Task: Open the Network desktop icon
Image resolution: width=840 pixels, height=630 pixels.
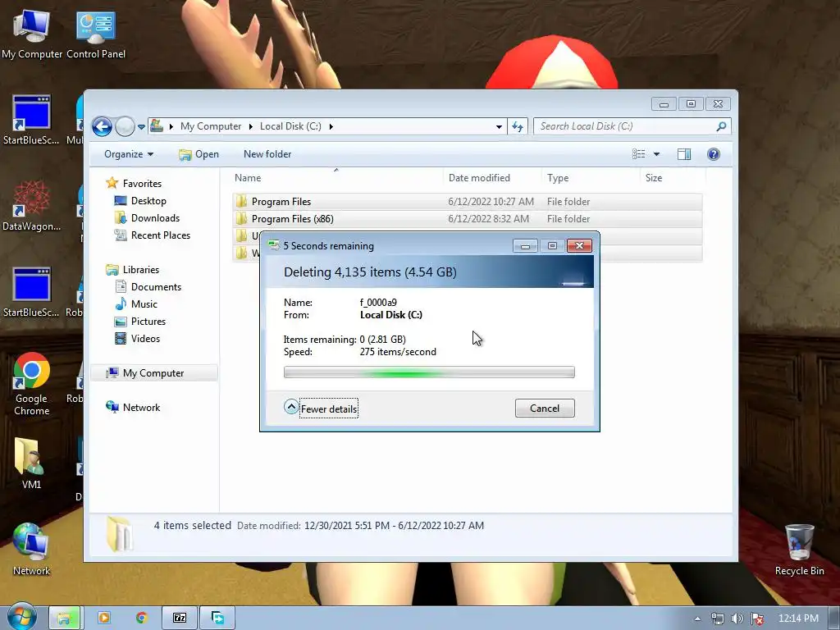Action: (x=32, y=550)
